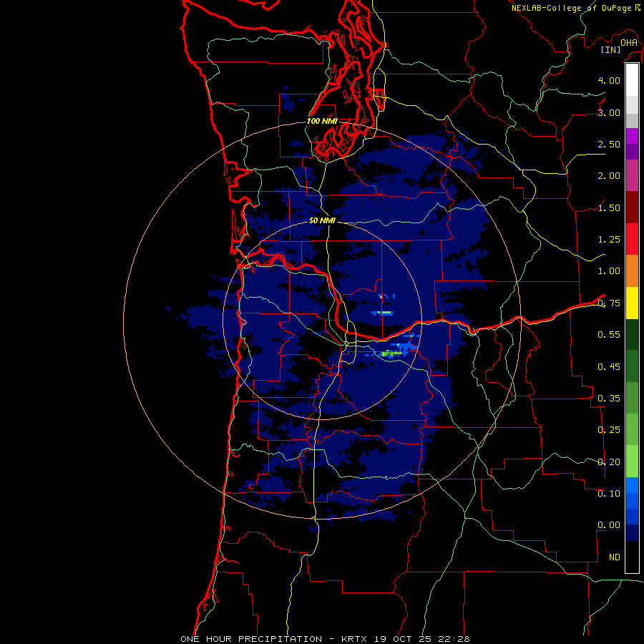Click the orange color bar segment
Screen dimensions: 644x644
pos(632,270)
